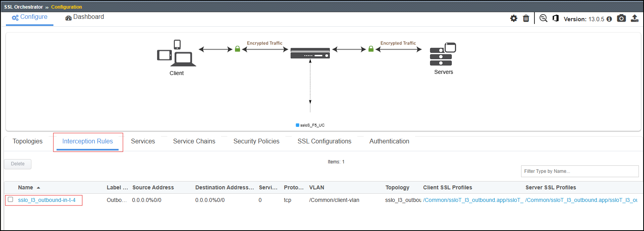Switch to the Dashboard tab
Screen dimensions: 644x231
[84, 17]
